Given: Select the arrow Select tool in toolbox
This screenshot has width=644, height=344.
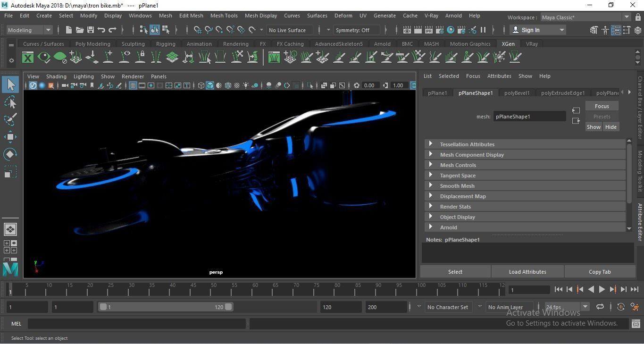Looking at the screenshot, I should coord(10,84).
